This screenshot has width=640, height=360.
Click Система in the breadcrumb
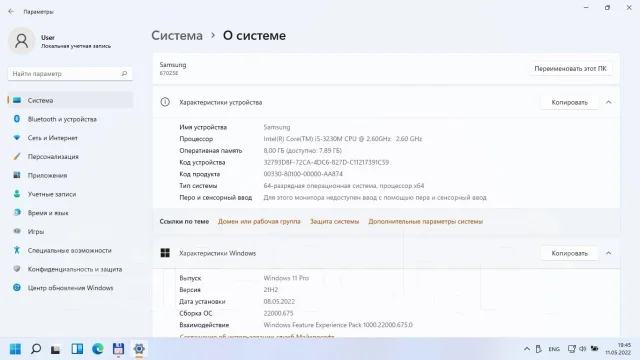click(177, 36)
